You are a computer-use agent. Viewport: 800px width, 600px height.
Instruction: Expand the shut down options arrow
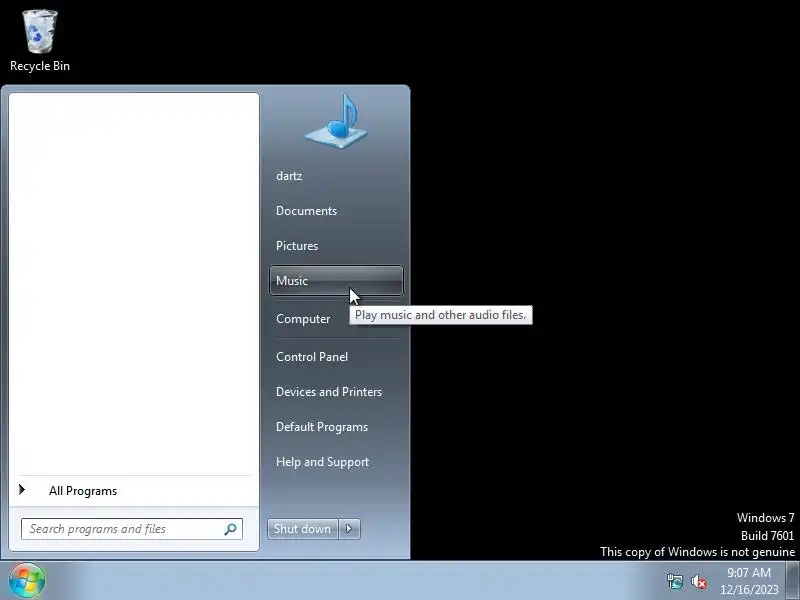[x=349, y=529]
